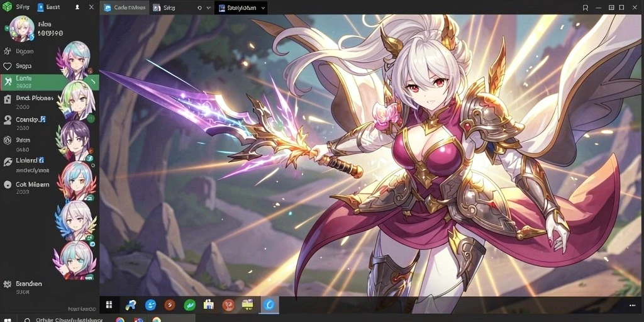This screenshot has width=644, height=322.
Task: Expand the dropdown arrow on second top tab
Action: point(209,8)
